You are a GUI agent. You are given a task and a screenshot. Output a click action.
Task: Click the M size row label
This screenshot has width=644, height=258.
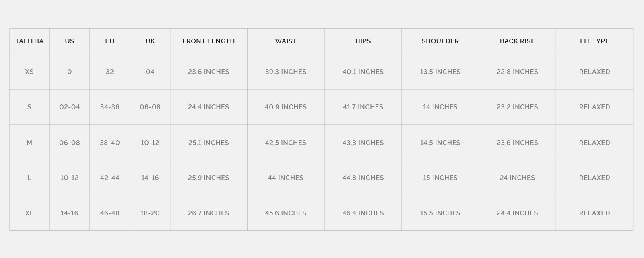click(x=29, y=143)
